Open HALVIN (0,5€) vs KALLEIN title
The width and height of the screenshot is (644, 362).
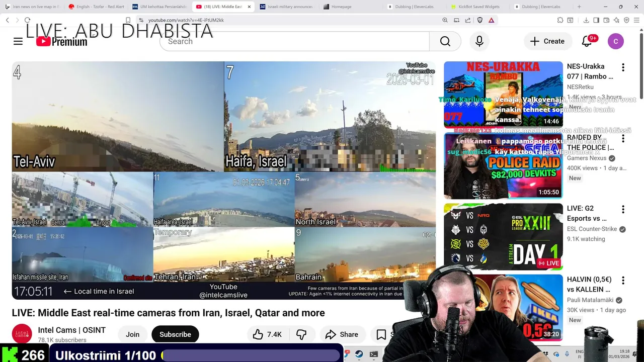click(589, 285)
